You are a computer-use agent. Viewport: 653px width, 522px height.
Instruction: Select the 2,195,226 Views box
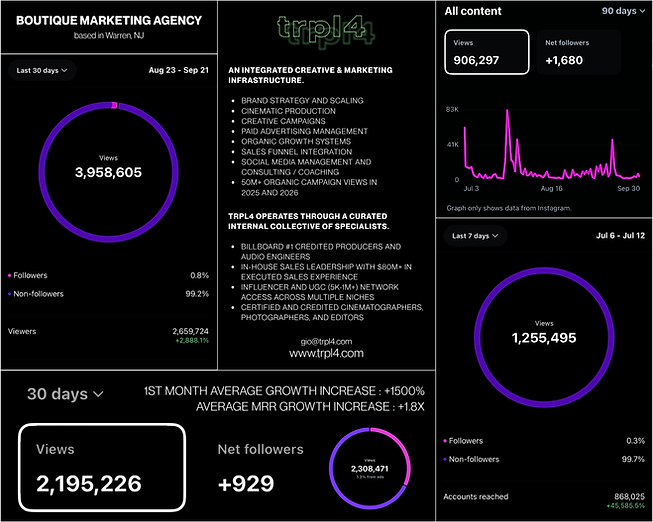[x=102, y=467]
